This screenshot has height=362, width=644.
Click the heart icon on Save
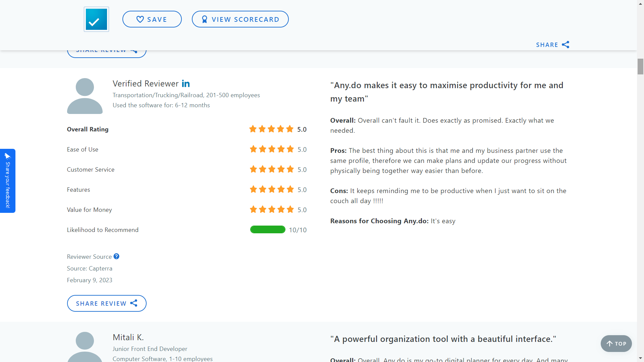pos(140,19)
